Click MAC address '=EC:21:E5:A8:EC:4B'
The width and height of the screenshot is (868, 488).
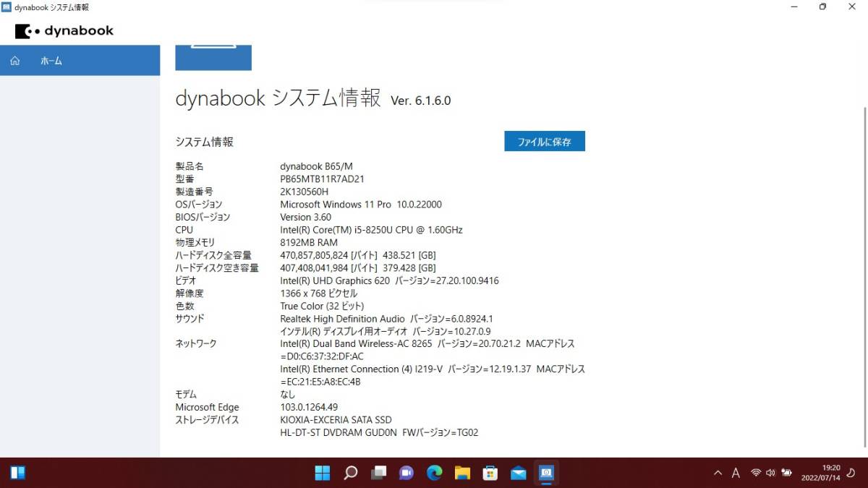click(x=320, y=382)
